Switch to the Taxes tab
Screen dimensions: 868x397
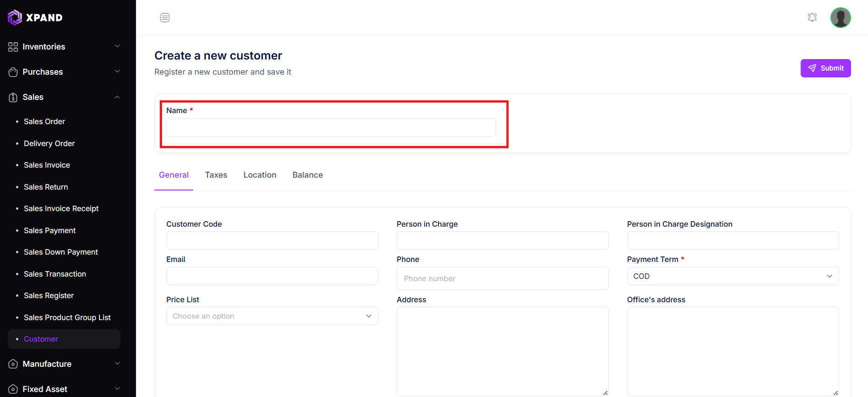pyautogui.click(x=216, y=175)
